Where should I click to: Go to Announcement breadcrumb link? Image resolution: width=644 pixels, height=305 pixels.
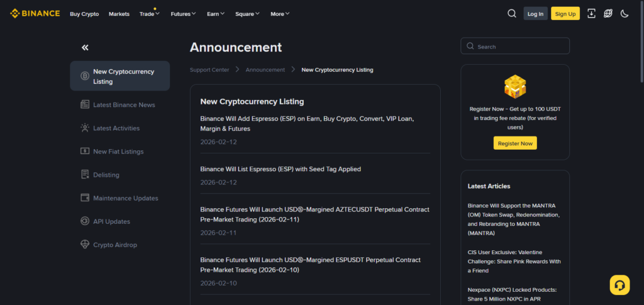265,70
